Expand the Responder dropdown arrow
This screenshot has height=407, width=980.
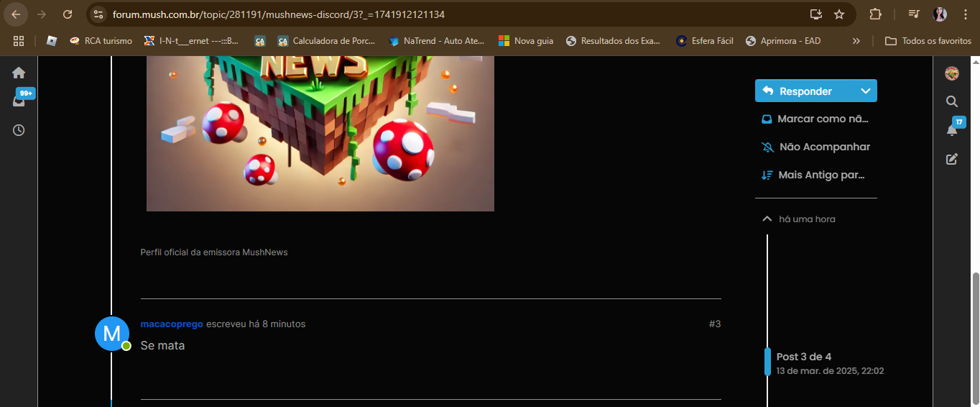[x=866, y=91]
